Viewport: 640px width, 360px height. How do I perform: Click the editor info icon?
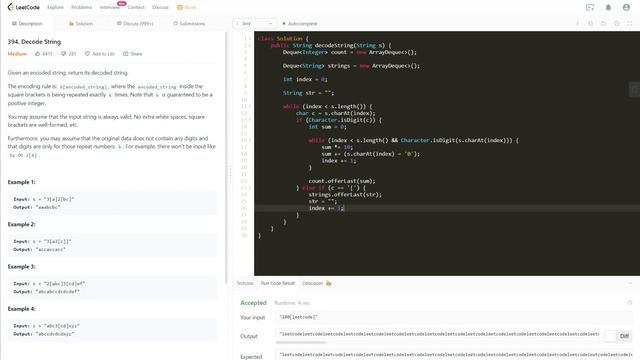577,24
